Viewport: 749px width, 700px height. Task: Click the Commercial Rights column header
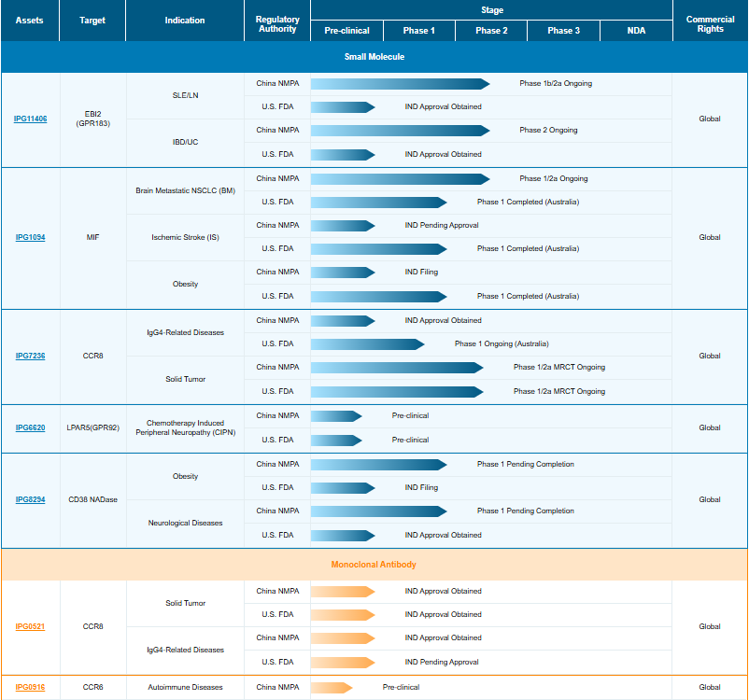click(710, 22)
